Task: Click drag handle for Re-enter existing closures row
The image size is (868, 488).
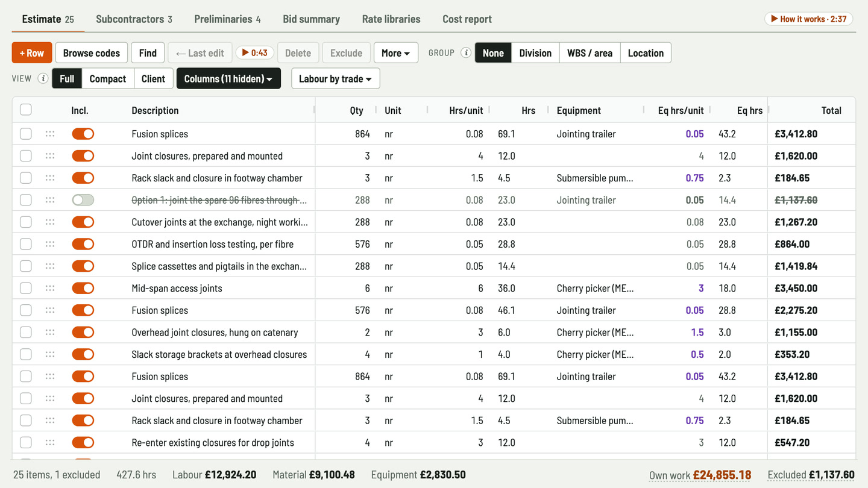Action: (50, 442)
